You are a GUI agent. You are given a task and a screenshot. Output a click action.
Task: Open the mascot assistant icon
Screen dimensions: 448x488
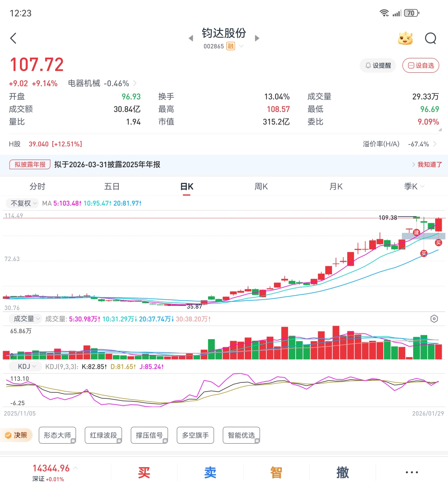click(x=405, y=38)
